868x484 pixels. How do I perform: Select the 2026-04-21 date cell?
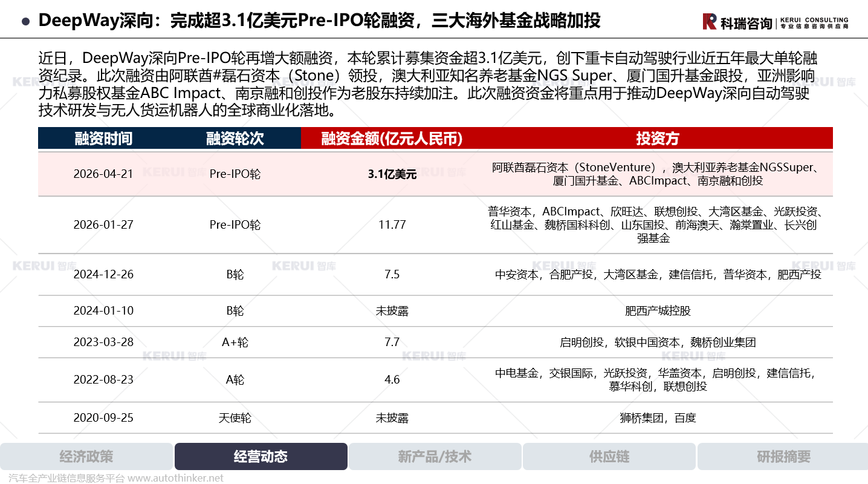click(103, 174)
